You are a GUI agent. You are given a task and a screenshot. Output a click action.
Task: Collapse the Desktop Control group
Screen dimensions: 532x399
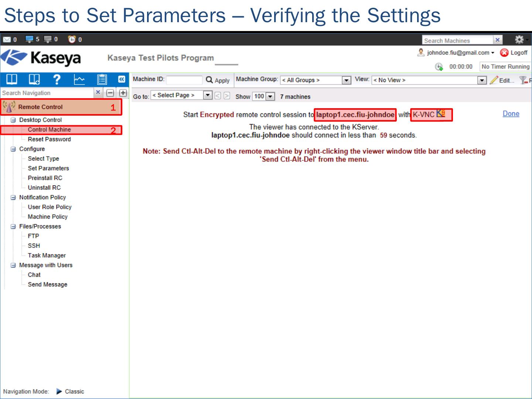point(13,120)
